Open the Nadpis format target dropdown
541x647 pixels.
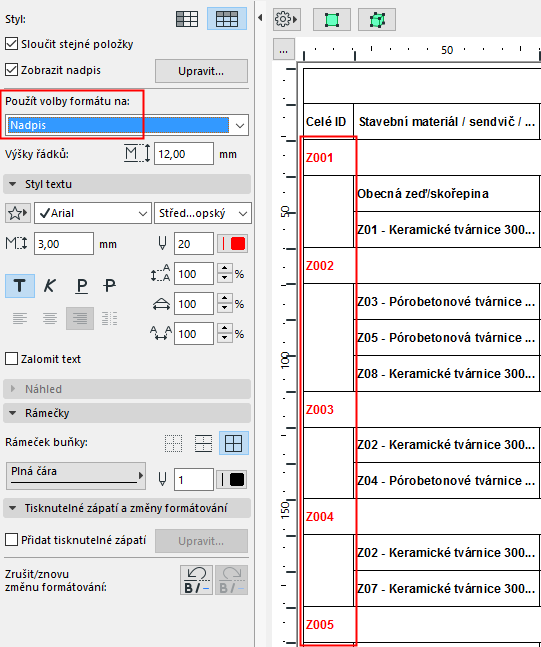[x=127, y=125]
